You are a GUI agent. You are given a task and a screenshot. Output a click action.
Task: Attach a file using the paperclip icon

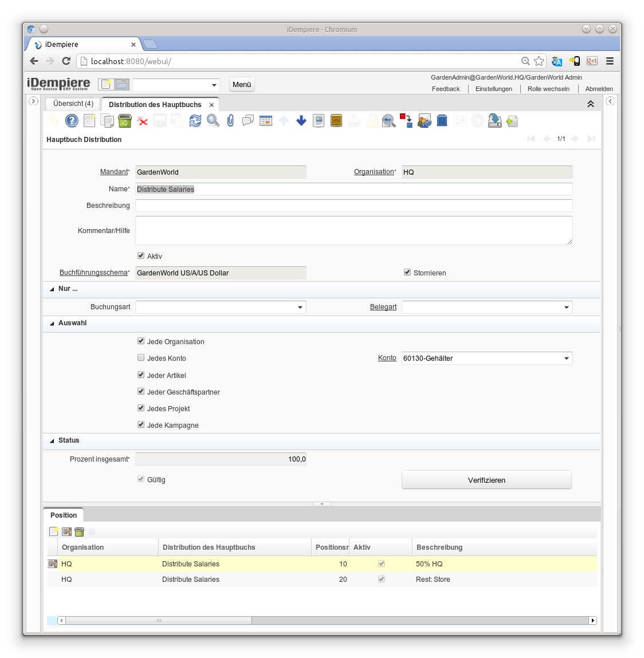click(230, 121)
